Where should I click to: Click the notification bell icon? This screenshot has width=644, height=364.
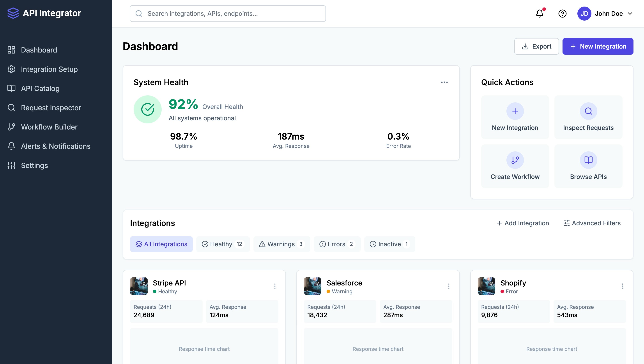coord(540,14)
